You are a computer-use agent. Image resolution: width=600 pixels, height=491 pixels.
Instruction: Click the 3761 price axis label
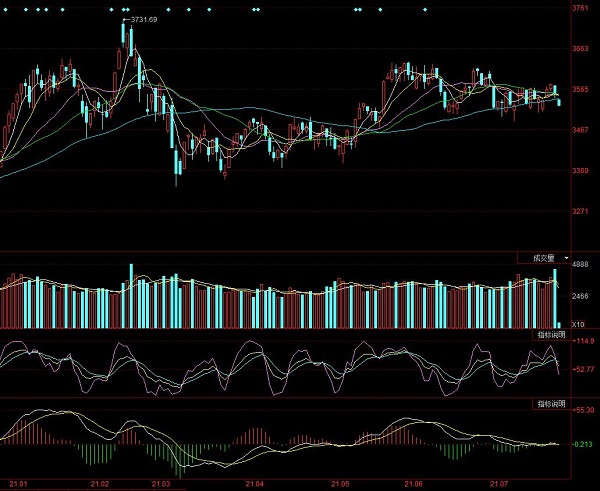click(579, 9)
